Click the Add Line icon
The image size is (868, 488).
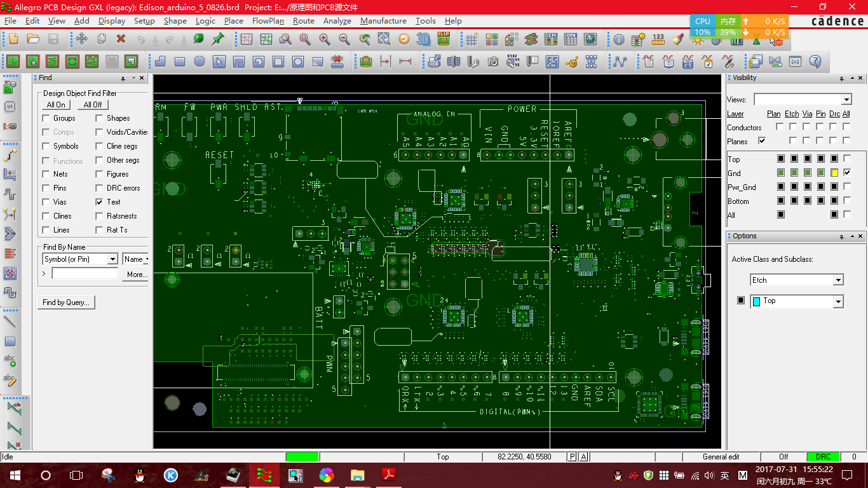point(10,322)
